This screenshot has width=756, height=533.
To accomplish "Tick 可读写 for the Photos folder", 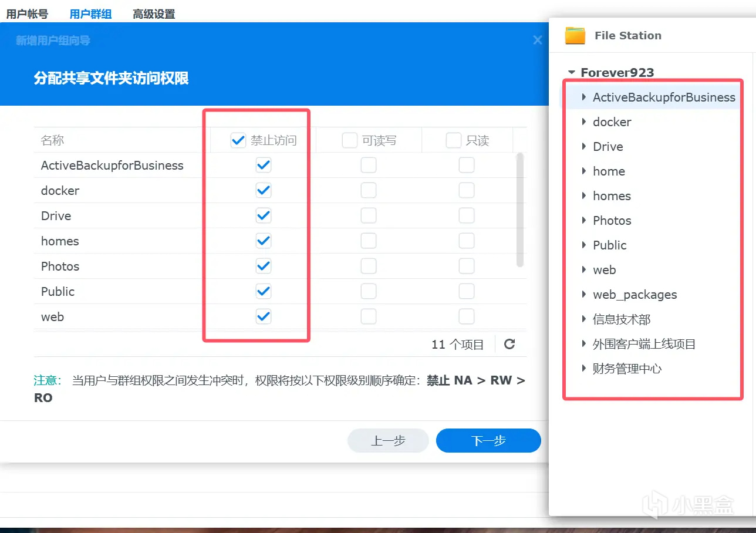I will click(369, 266).
